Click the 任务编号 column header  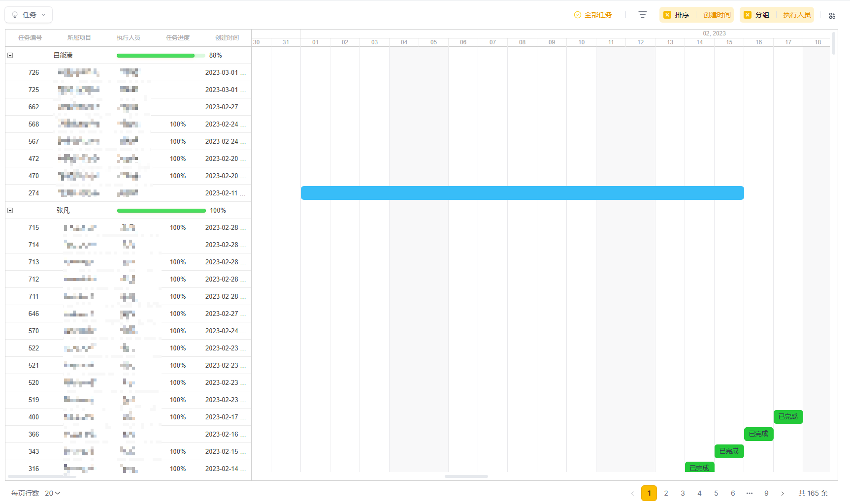click(30, 38)
